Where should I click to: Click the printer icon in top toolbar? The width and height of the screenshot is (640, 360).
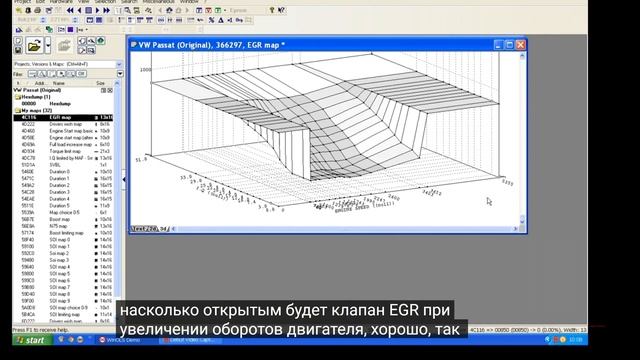pyautogui.click(x=38, y=10)
